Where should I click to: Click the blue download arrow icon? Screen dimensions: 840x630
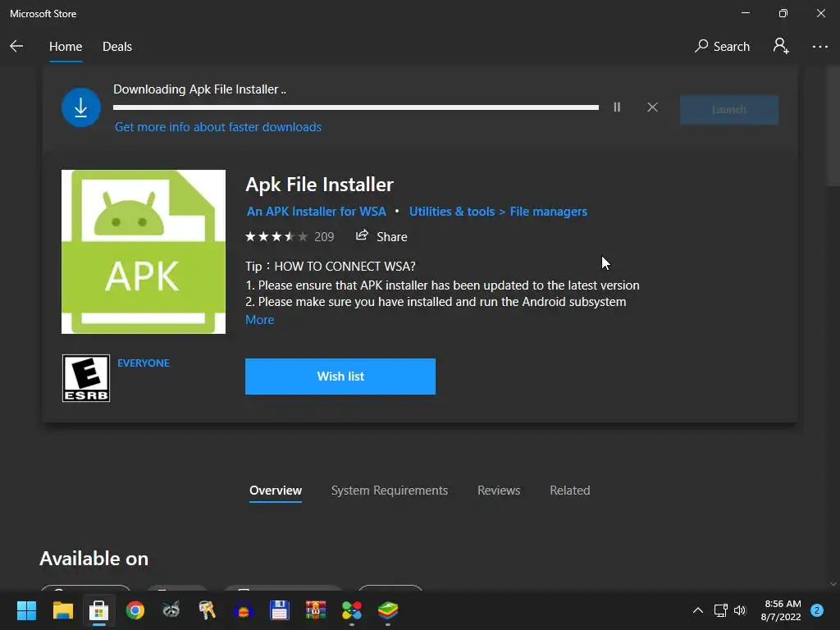click(81, 107)
